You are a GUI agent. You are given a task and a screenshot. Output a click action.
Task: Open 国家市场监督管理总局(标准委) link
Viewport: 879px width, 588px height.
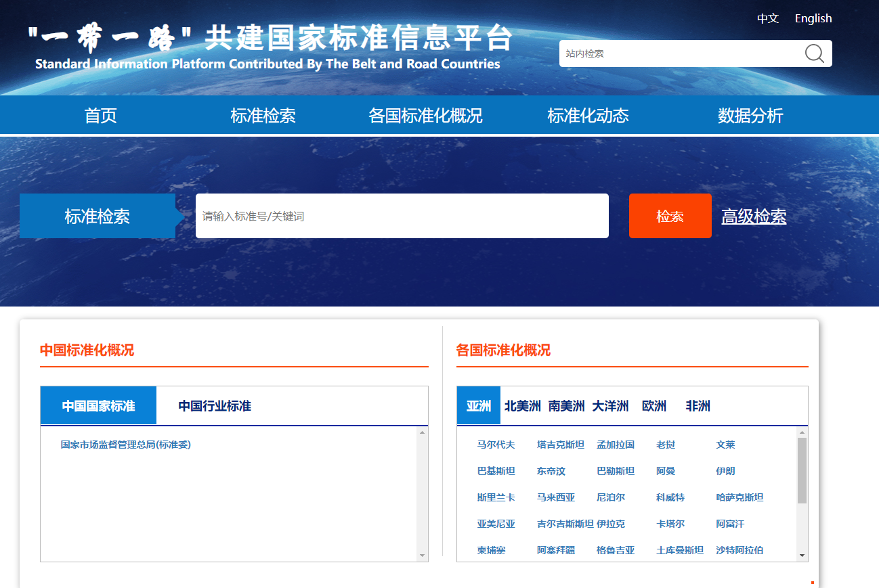[126, 445]
